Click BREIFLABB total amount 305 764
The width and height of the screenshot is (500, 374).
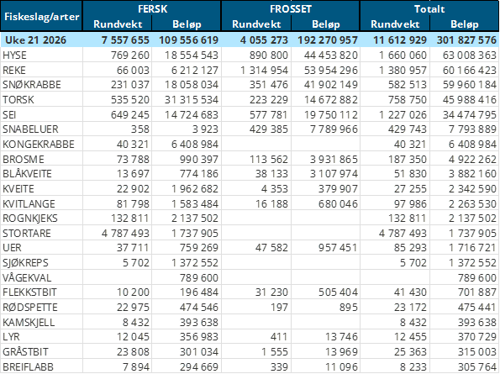tap(477, 367)
